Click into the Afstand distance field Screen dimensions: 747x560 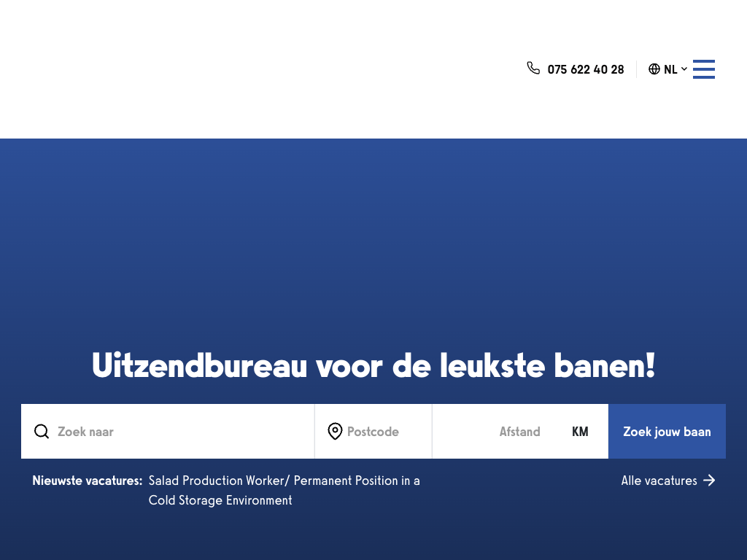[503, 432]
